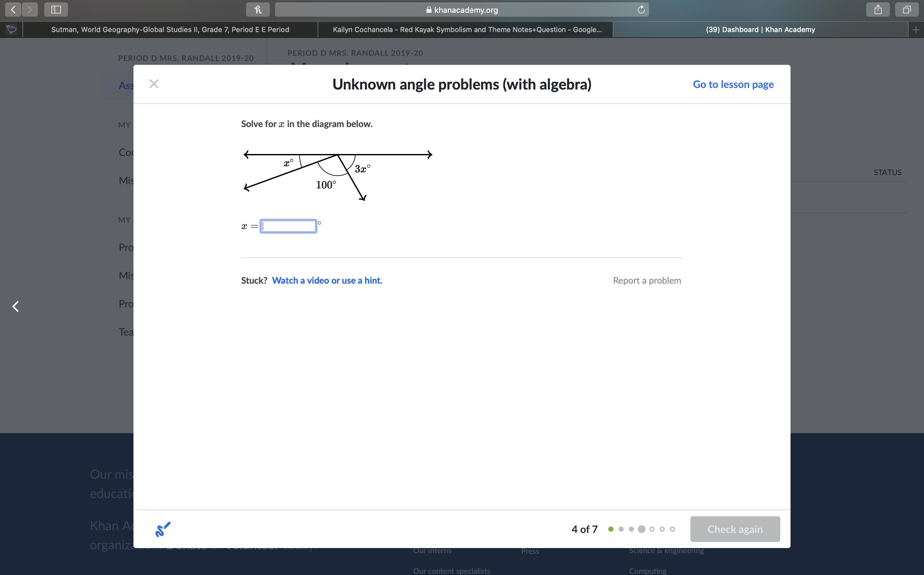The height and width of the screenshot is (575, 924).
Task: Reload the page with refresh icon
Action: (x=641, y=10)
